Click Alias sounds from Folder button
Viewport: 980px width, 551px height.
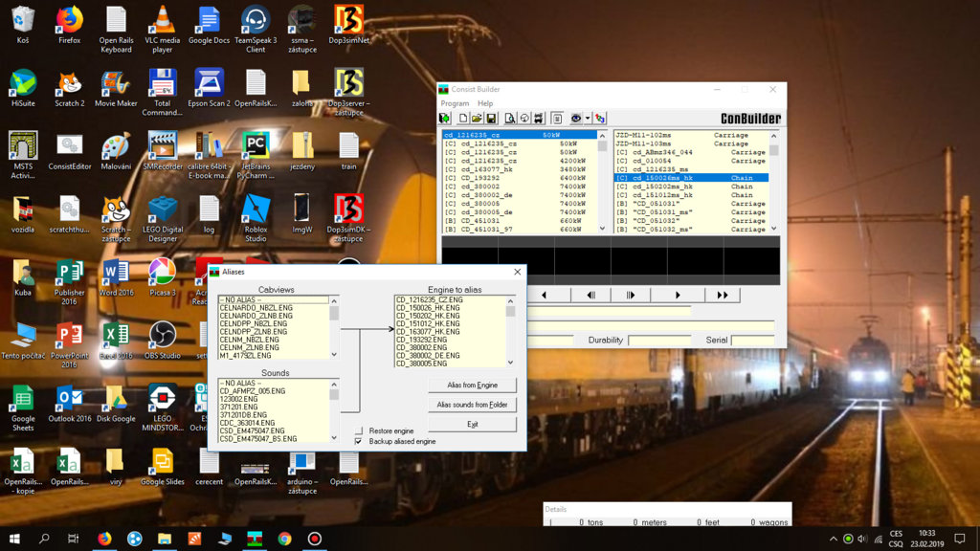tap(473, 405)
